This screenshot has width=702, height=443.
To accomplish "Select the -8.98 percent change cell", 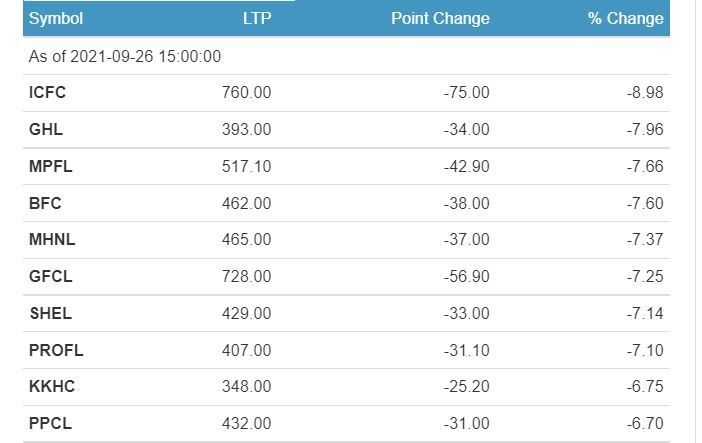I will (x=645, y=93).
